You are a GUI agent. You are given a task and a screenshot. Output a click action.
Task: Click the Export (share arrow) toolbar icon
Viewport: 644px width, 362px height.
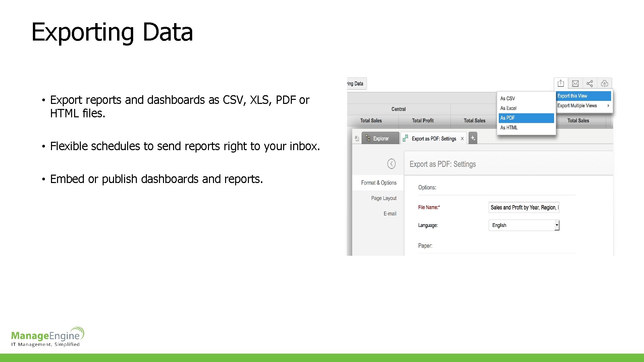(561, 83)
